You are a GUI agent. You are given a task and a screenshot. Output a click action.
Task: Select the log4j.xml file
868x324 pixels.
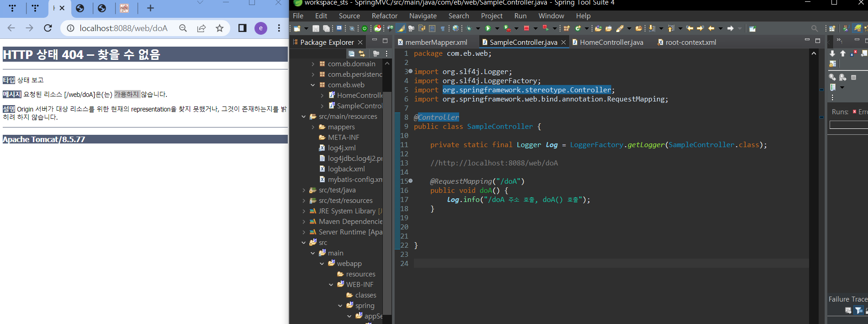(341, 148)
